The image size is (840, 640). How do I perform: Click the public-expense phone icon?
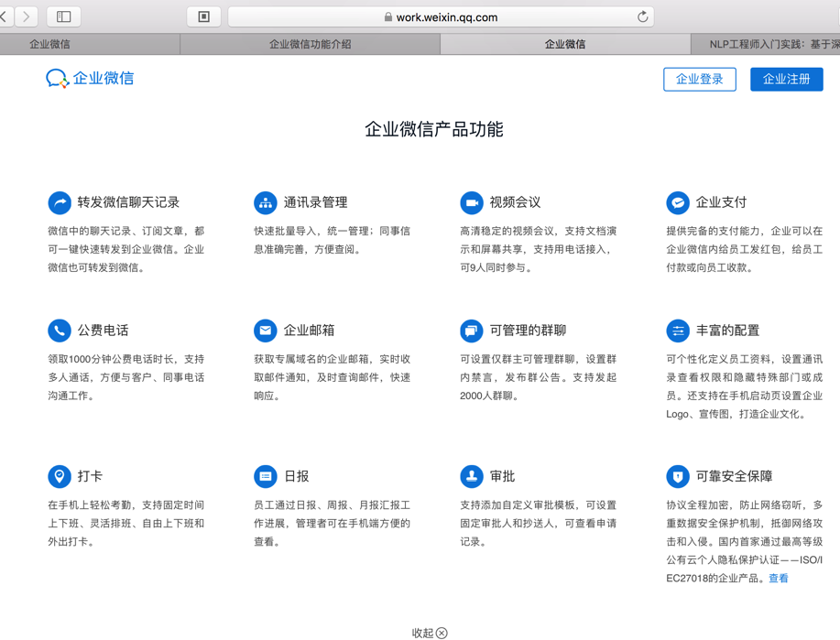coord(60,331)
